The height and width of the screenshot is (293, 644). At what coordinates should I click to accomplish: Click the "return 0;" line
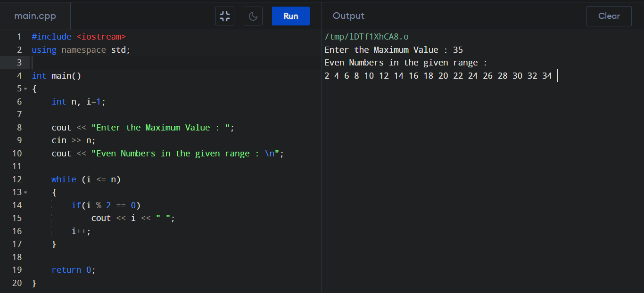[x=74, y=270]
